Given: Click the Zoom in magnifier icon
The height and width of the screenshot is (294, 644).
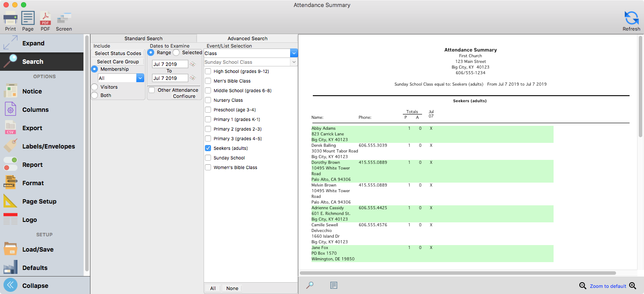Looking at the screenshot, I should 633,286.
